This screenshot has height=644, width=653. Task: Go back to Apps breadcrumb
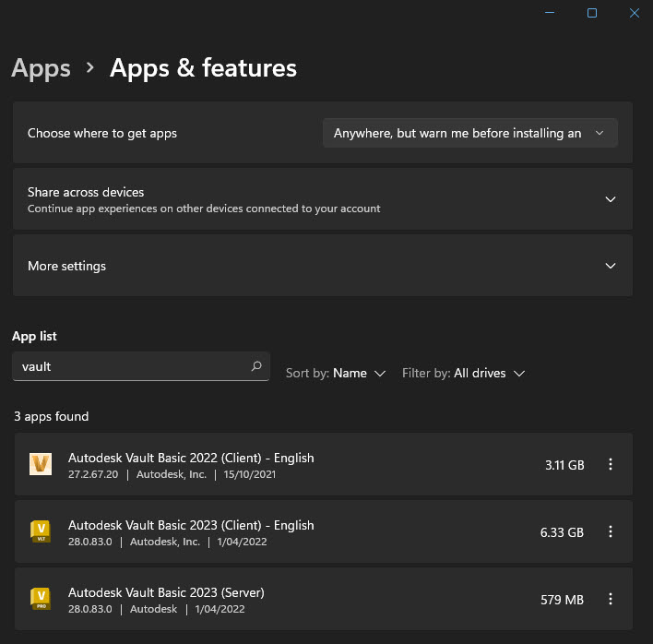pos(41,68)
